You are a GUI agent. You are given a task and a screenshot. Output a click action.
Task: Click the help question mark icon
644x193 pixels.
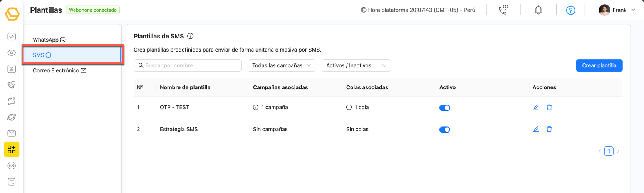tap(570, 10)
